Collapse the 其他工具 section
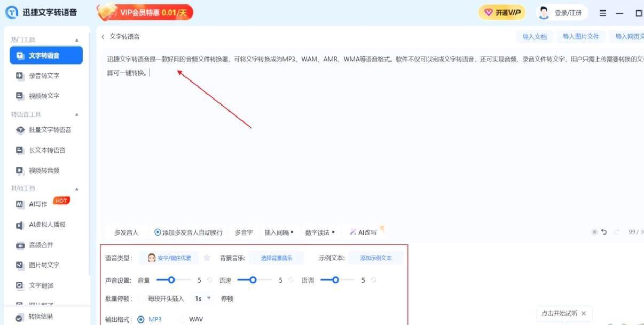This screenshot has height=325, width=644. [x=76, y=189]
